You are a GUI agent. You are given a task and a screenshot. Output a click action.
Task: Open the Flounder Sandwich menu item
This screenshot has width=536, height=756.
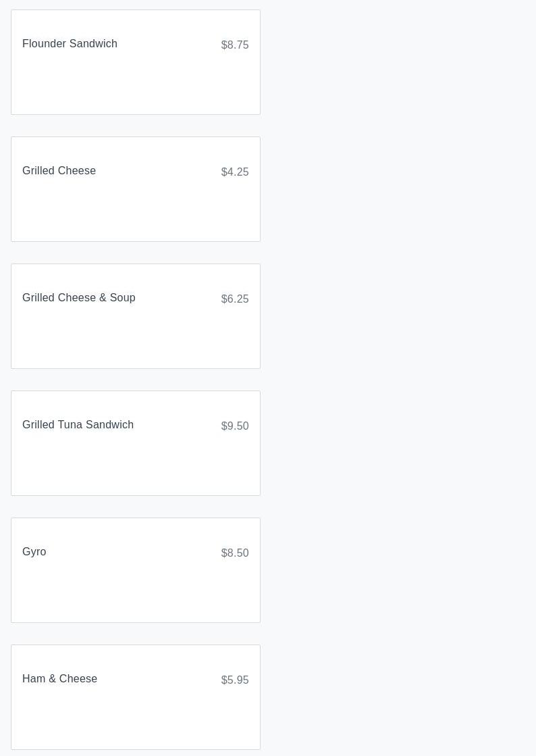pos(70,44)
